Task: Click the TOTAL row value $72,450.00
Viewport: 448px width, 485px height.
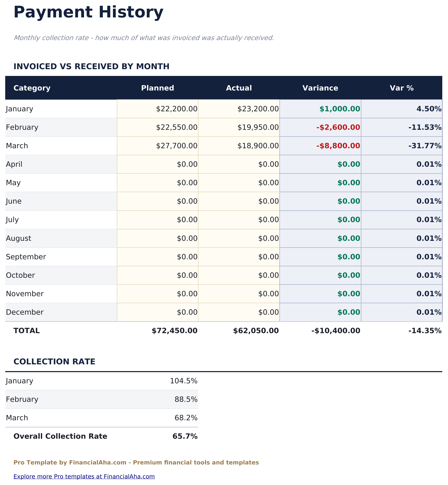Action: tap(174, 331)
